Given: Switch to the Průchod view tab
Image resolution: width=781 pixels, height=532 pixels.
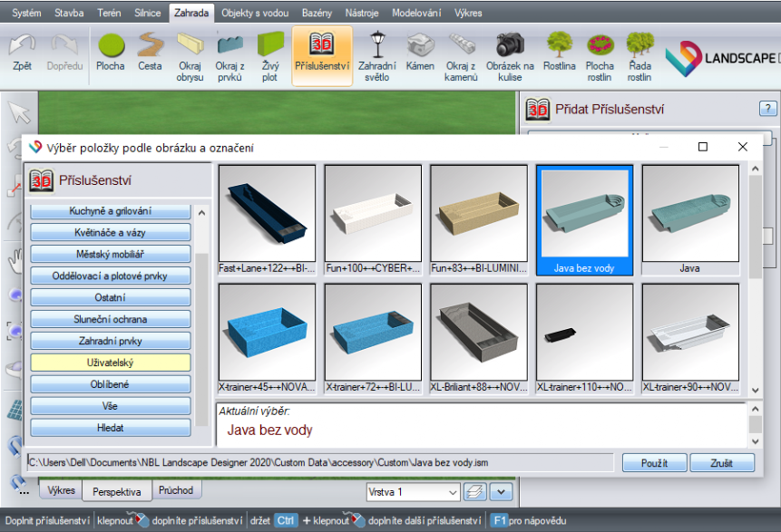Looking at the screenshot, I should [x=176, y=490].
